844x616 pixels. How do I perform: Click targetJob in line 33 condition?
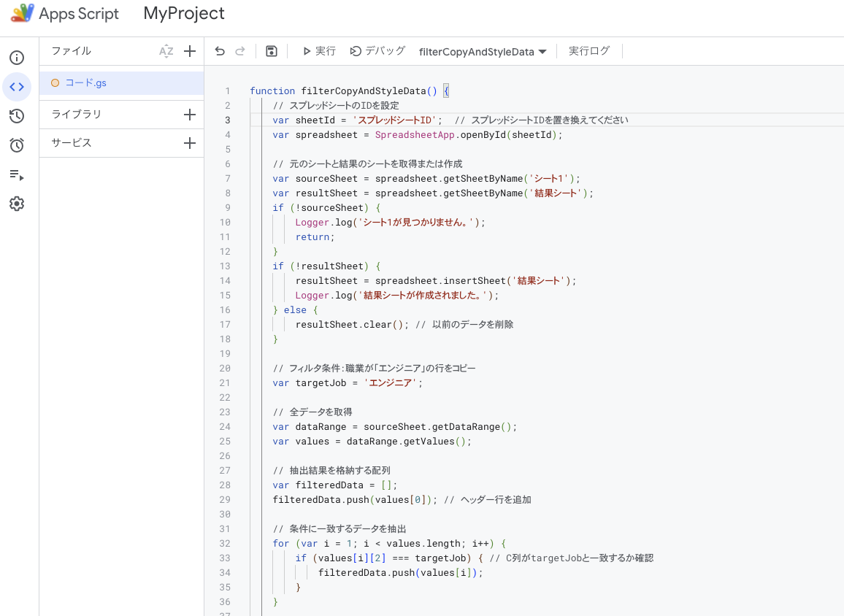click(x=440, y=558)
